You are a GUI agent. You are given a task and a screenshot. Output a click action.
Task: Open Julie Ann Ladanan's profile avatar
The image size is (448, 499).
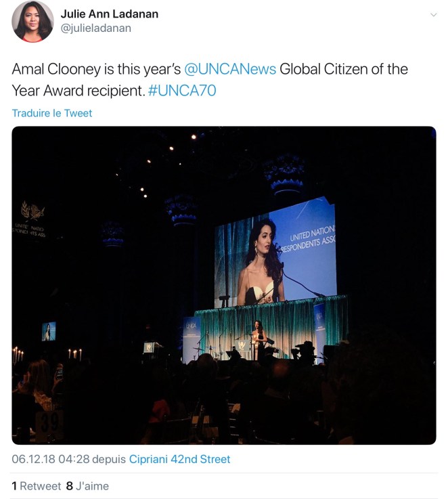32,22
